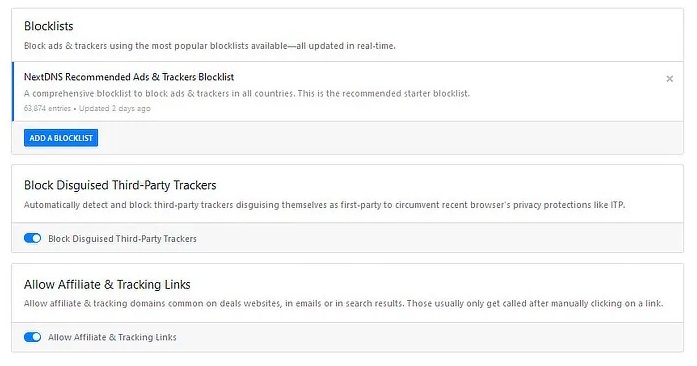Remove the NextDNS Recommended blocklist with X
This screenshot has height=366, width=697.
pos(669,79)
